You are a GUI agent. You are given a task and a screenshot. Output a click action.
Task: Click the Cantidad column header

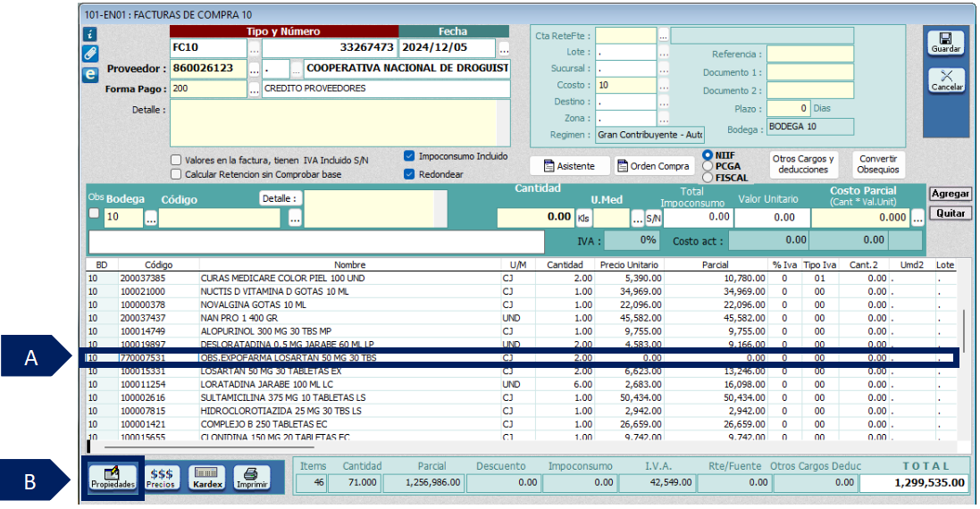tap(565, 265)
